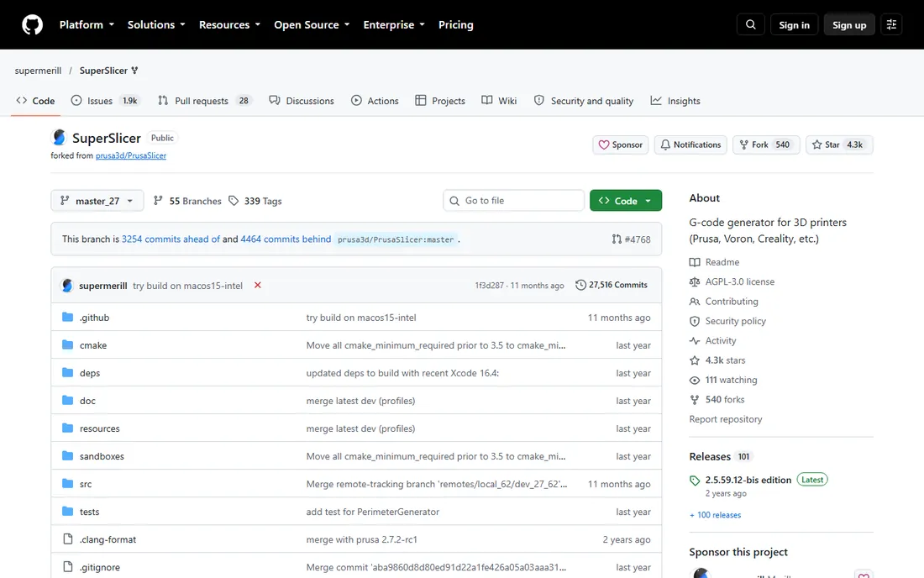Image resolution: width=924 pixels, height=578 pixels.
Task: Click the Go to file search field
Action: [513, 200]
